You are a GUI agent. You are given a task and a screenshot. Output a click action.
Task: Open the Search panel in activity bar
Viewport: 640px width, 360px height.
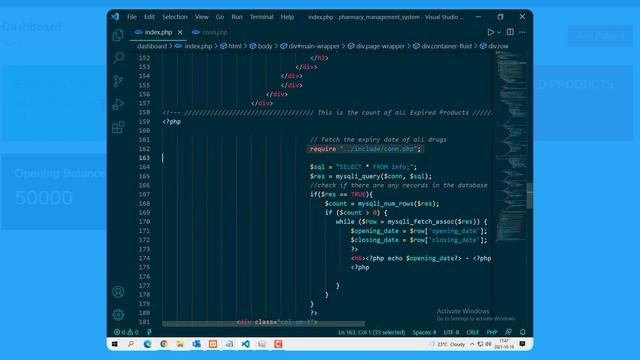118,58
